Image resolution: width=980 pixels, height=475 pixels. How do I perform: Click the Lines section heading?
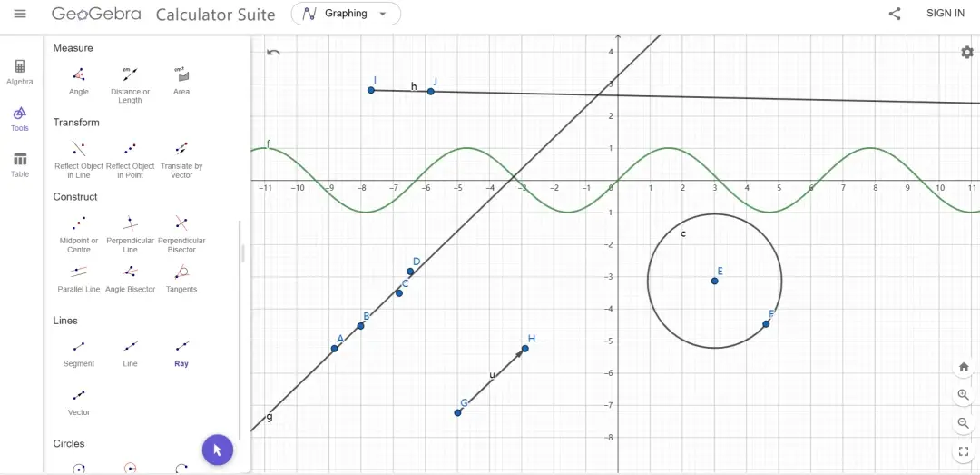point(65,321)
